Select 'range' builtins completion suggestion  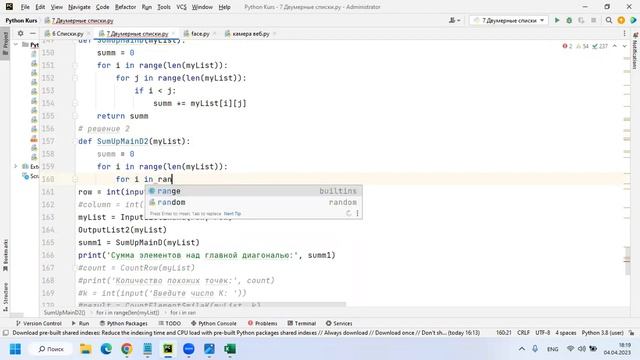click(x=253, y=191)
